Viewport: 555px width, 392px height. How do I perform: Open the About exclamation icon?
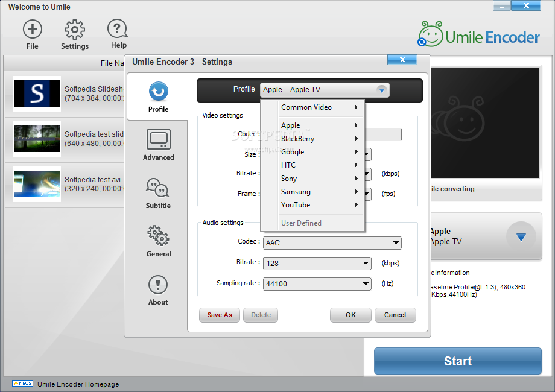(x=158, y=285)
